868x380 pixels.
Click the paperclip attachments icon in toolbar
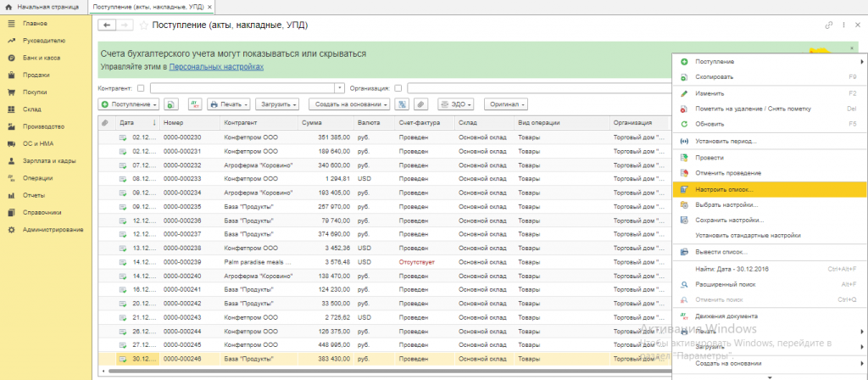click(x=420, y=104)
